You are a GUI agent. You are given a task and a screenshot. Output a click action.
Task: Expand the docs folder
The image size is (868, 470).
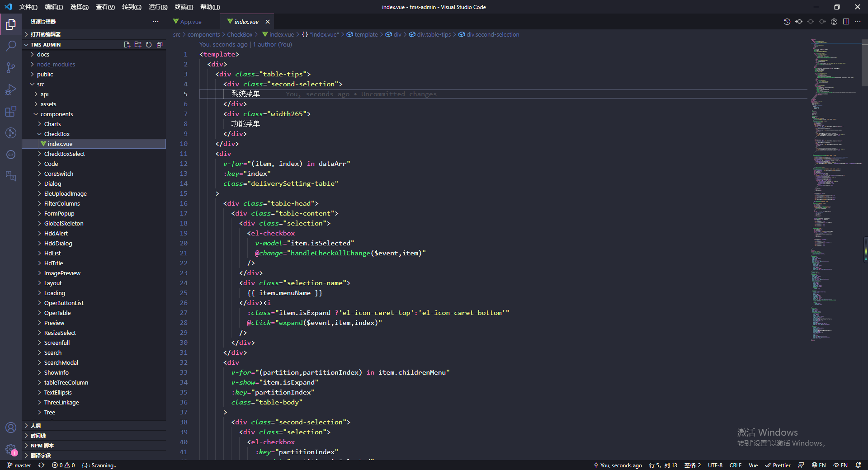[94, 54]
